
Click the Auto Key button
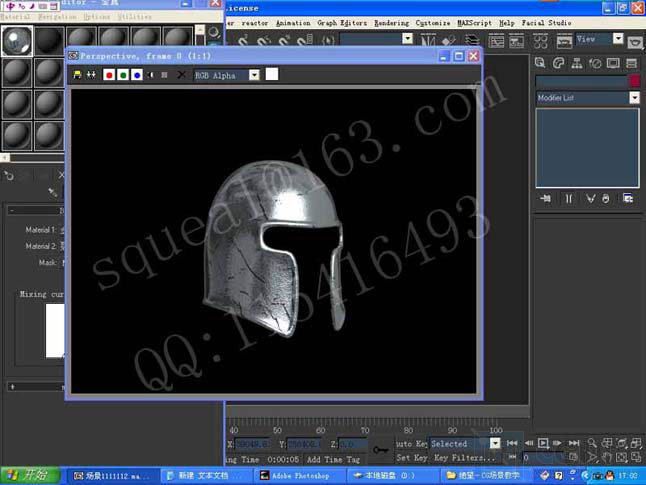[411, 444]
